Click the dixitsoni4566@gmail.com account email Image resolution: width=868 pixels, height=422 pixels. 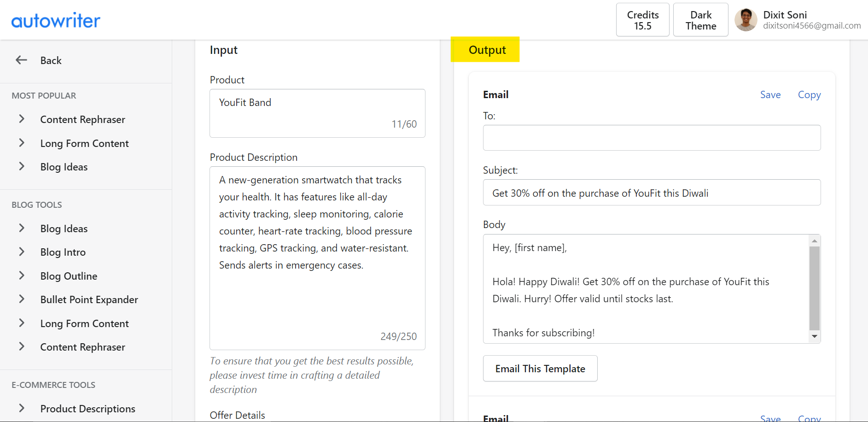pyautogui.click(x=812, y=26)
